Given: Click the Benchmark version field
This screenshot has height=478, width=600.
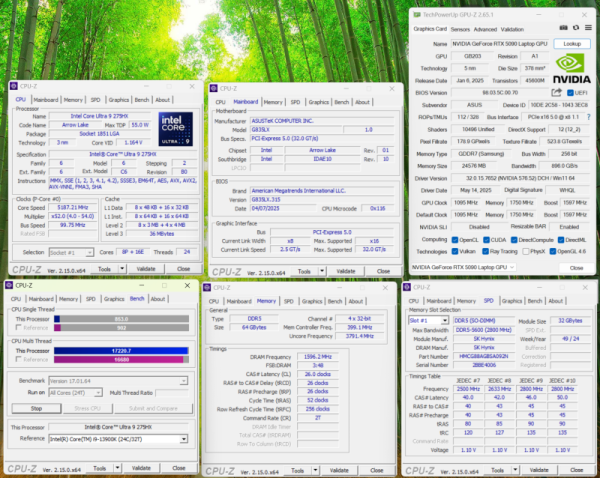Looking at the screenshot, I should 118,381.
